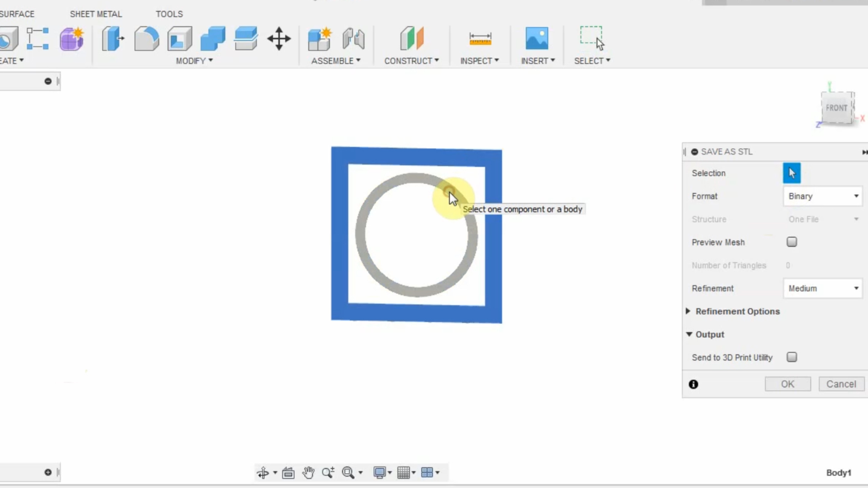868x488 pixels.
Task: Select the Press Pull tool
Action: pyautogui.click(x=113, y=38)
